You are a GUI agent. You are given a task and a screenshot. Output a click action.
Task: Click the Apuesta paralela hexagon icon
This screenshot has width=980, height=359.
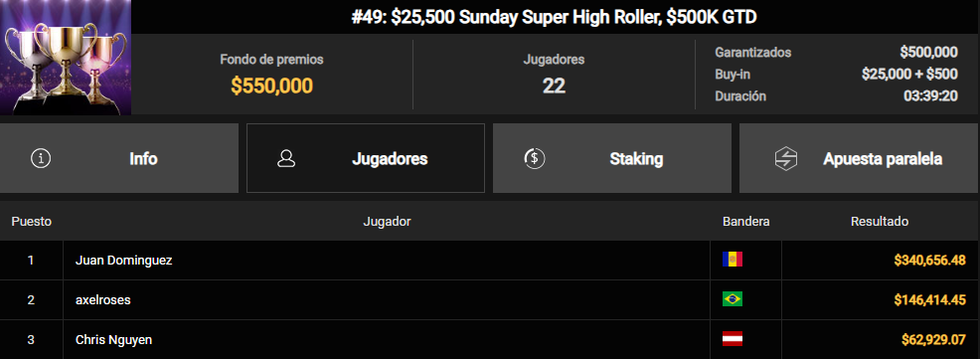(785, 158)
